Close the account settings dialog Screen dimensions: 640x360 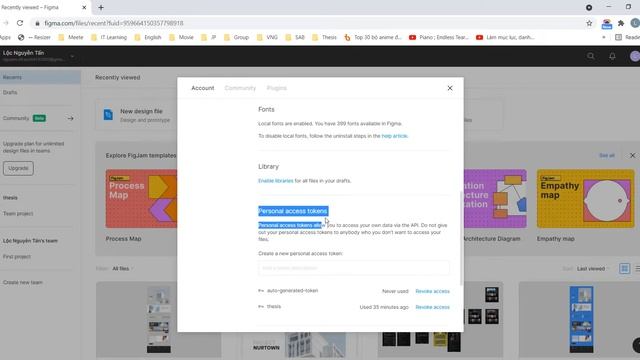pyautogui.click(x=450, y=88)
